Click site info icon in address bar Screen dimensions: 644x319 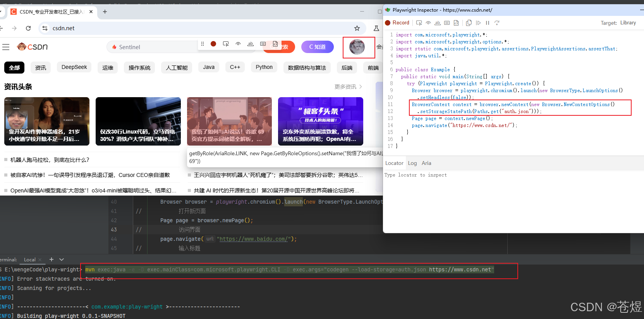pyautogui.click(x=45, y=28)
